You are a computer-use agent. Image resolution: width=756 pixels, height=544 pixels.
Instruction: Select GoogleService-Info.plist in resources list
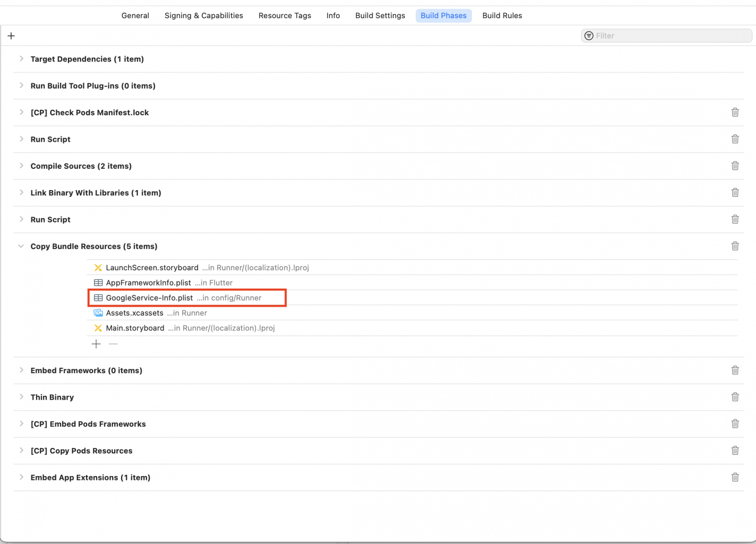coord(149,298)
